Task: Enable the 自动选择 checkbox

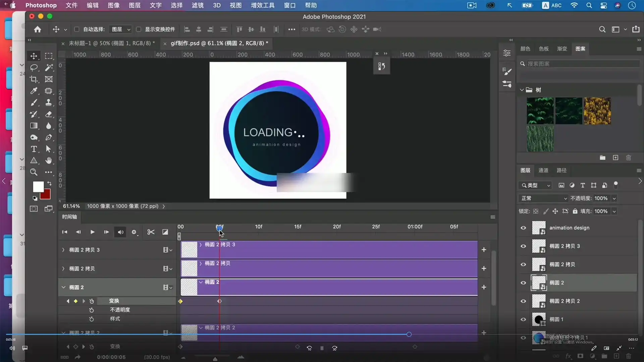Action: point(76,29)
